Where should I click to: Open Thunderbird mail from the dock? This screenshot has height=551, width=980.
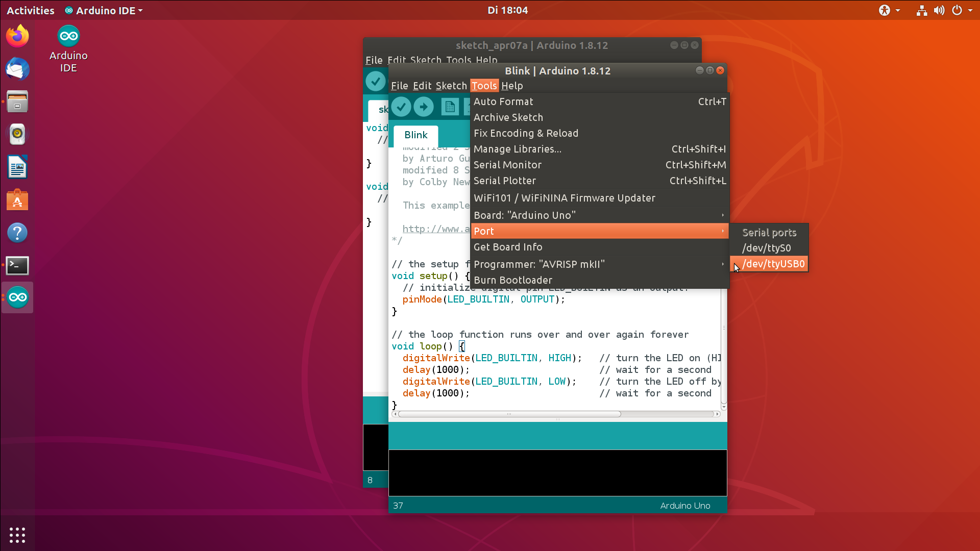click(x=17, y=69)
